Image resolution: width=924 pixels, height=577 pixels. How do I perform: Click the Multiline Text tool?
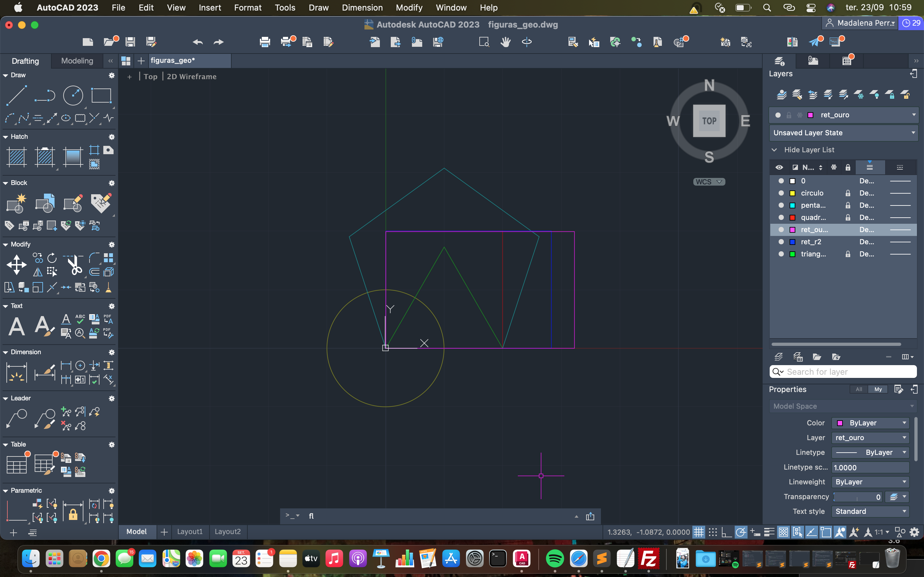pyautogui.click(x=16, y=326)
